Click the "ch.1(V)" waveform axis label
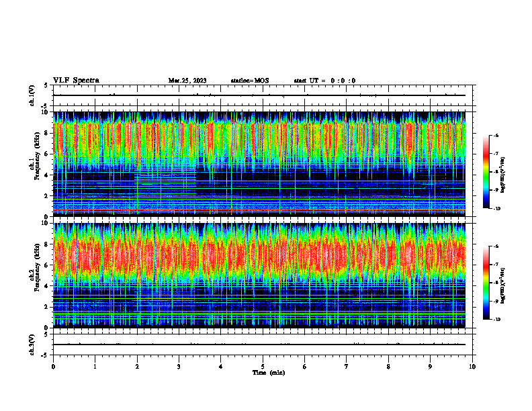Image resolution: width=532 pixels, height=411 pixels. [32, 95]
